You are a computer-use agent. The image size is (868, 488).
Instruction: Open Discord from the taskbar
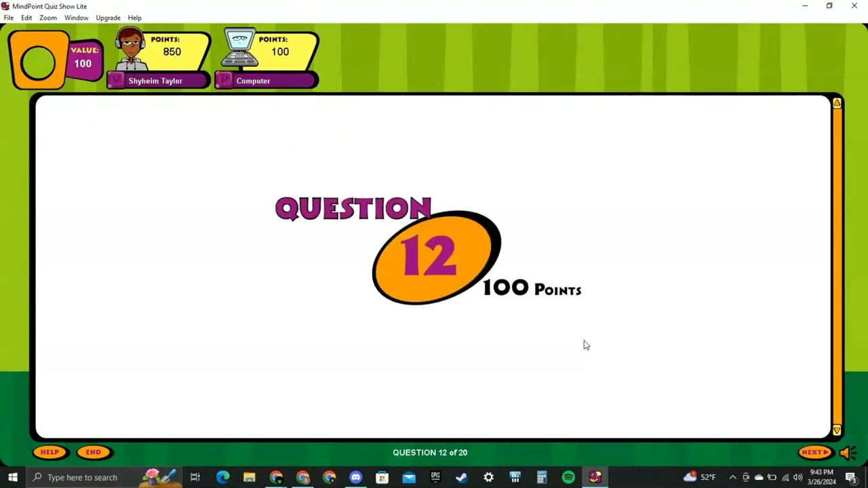pyautogui.click(x=356, y=477)
